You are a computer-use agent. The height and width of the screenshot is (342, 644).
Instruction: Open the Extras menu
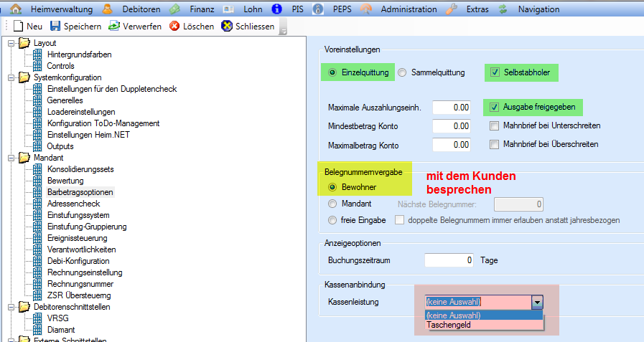point(477,9)
